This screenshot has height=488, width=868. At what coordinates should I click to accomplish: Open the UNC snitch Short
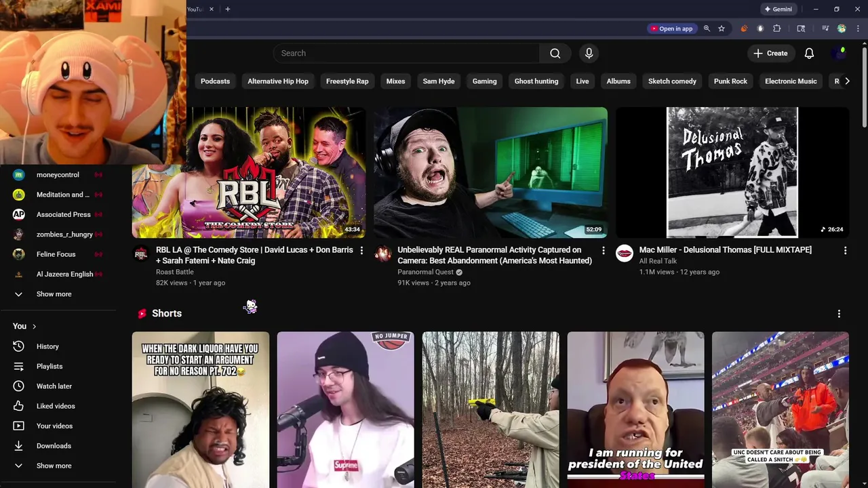(x=781, y=409)
